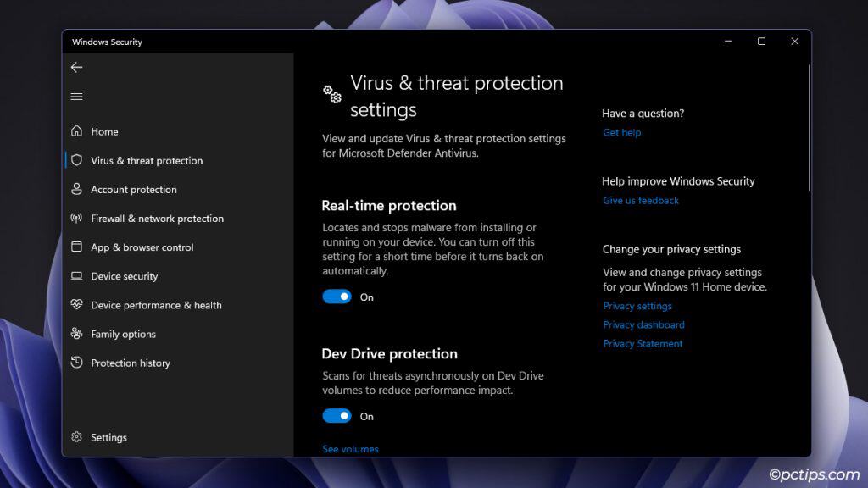
Task: Click the Firewall & network protection signal icon
Action: (x=76, y=218)
